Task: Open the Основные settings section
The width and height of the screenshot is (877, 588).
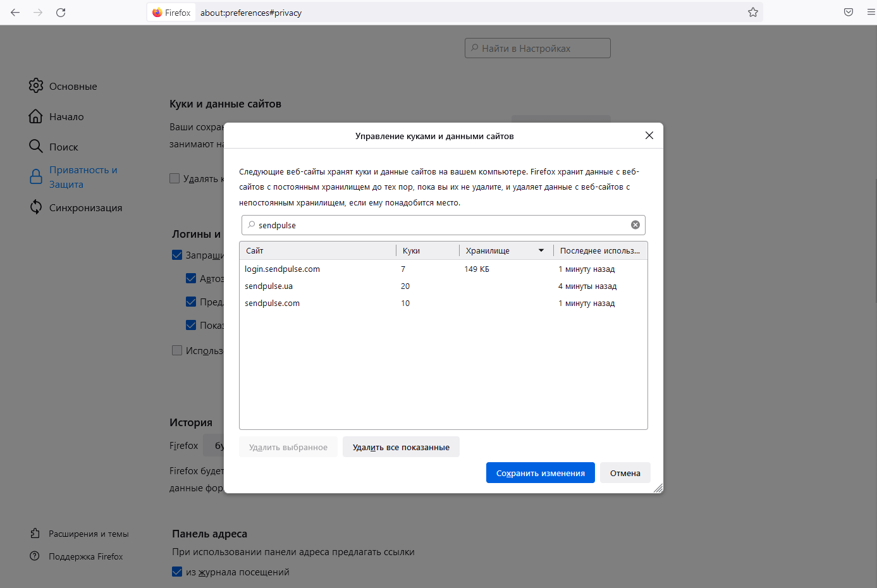Action: (x=63, y=86)
